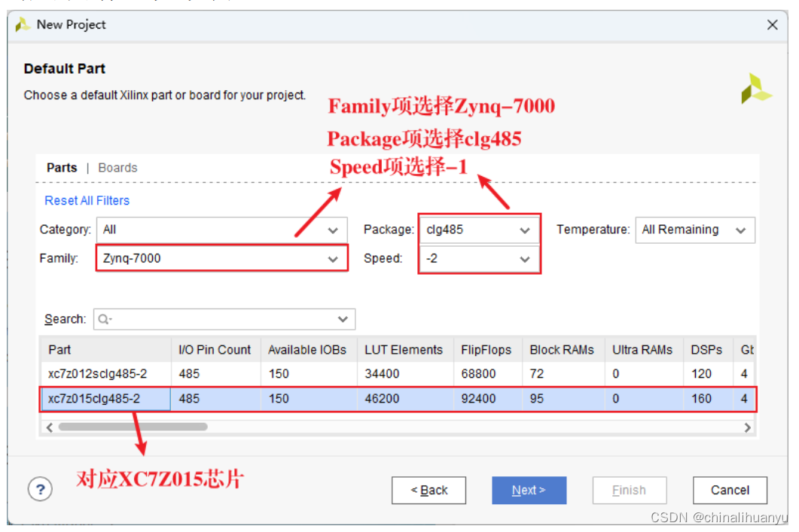Sort by Ultra RAMs column header

tap(644, 350)
